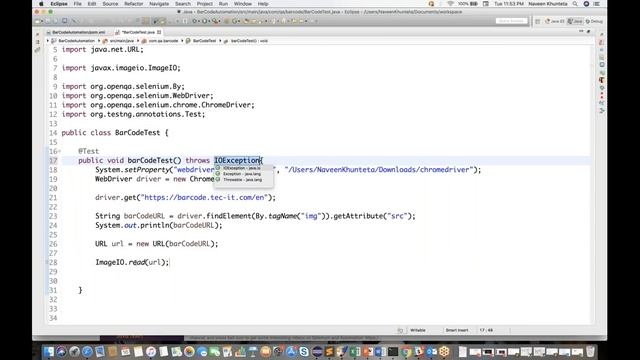The image size is (640, 360).
Task: Open Safari from the Dock
Action: pos(87,351)
